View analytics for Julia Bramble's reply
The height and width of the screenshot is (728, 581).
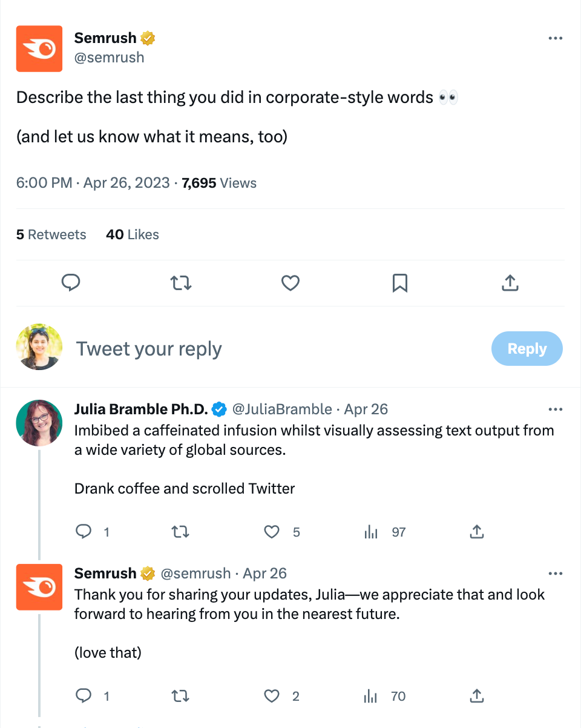pyautogui.click(x=371, y=532)
